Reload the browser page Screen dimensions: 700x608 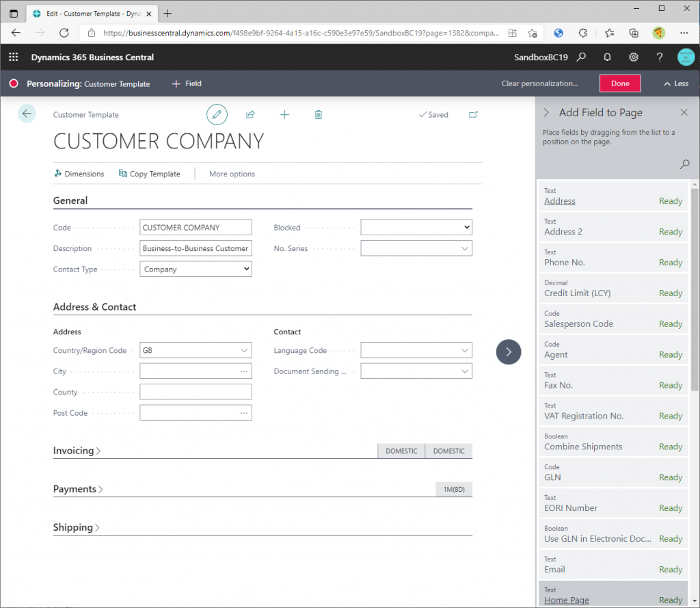coord(64,33)
